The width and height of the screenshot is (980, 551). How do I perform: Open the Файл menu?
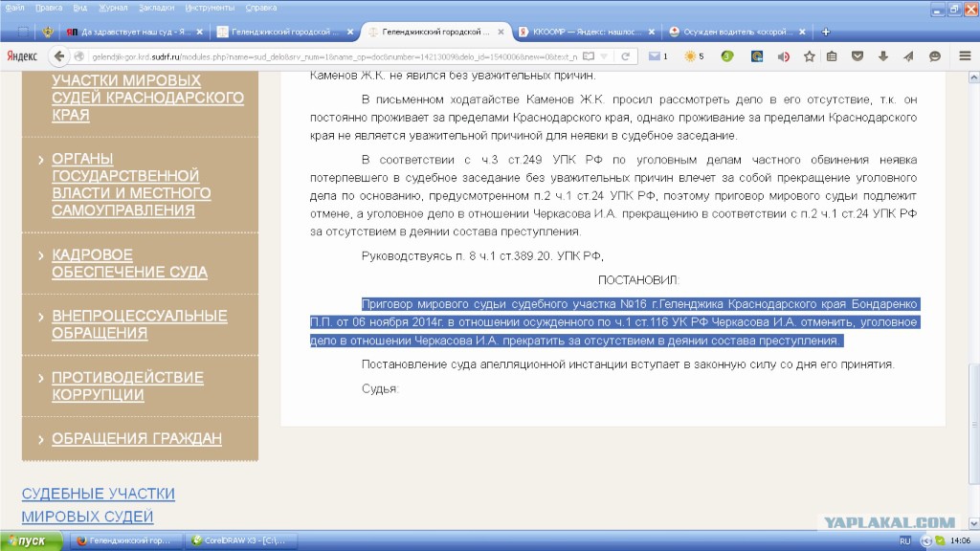(15, 8)
